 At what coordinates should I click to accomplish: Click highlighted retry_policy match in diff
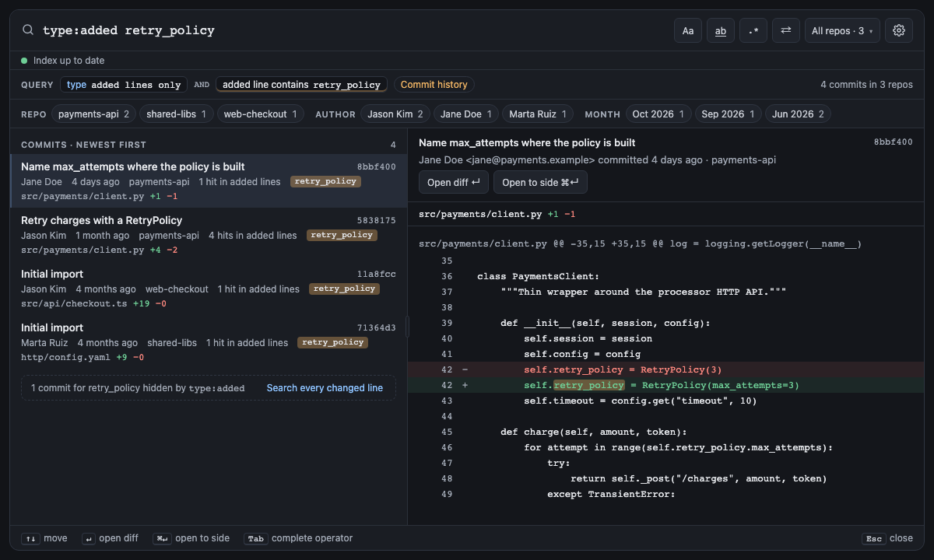click(588, 385)
